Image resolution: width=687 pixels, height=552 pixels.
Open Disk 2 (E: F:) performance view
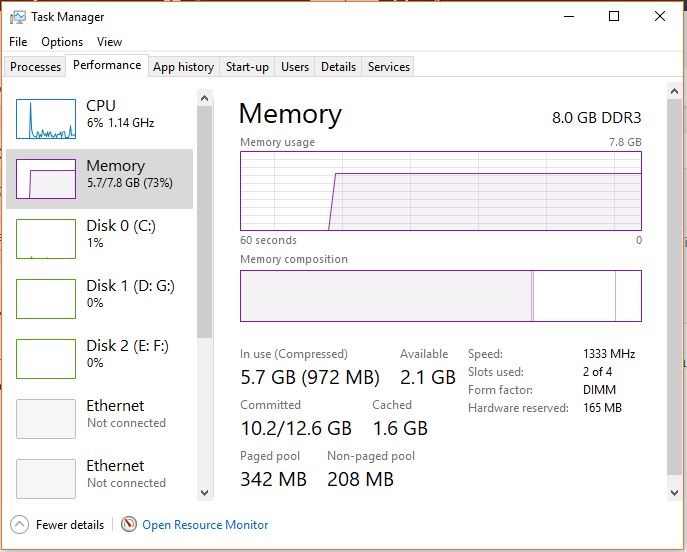99,359
